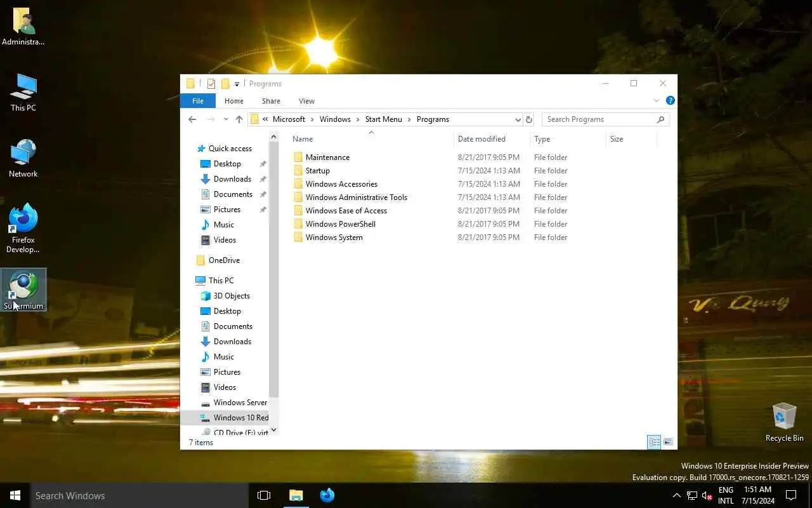Go back with the Back arrow
The width and height of the screenshot is (812, 508).
193,119
